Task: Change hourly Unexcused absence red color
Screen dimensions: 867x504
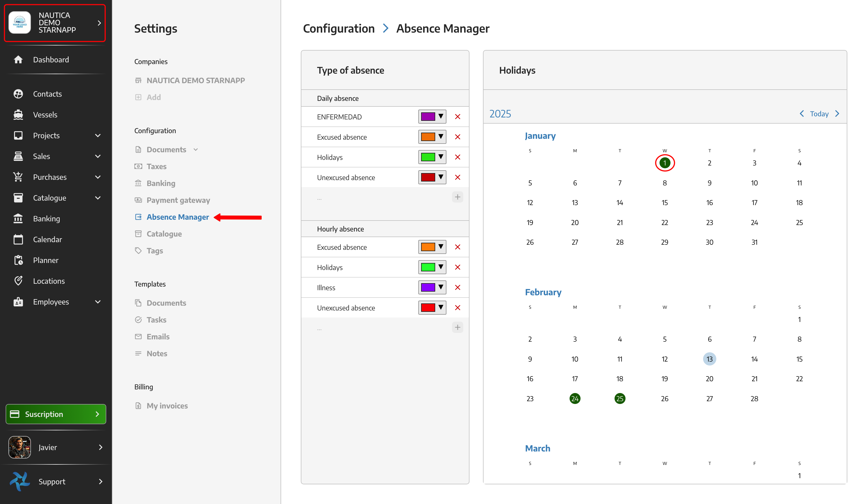Action: (432, 308)
